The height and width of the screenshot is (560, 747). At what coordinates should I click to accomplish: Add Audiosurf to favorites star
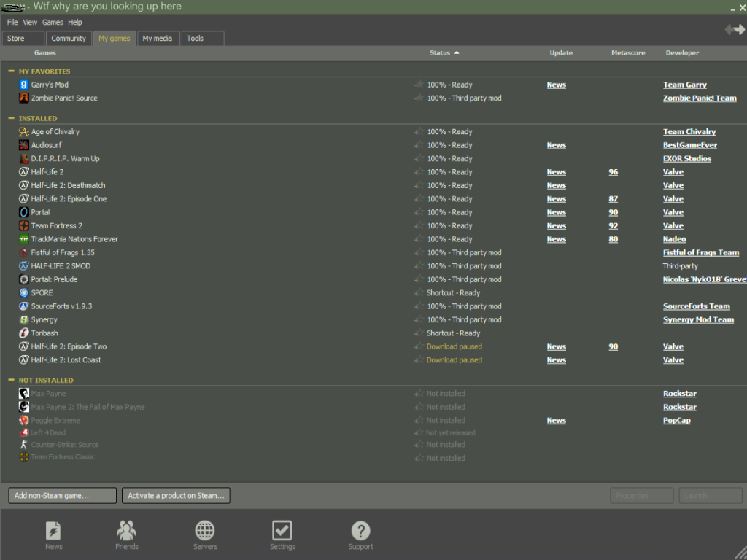(x=419, y=145)
